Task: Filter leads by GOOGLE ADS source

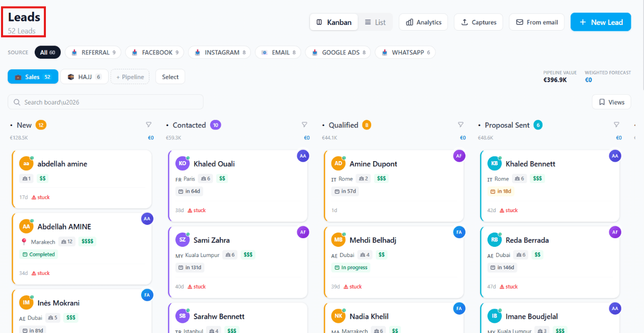Action: coord(338,53)
